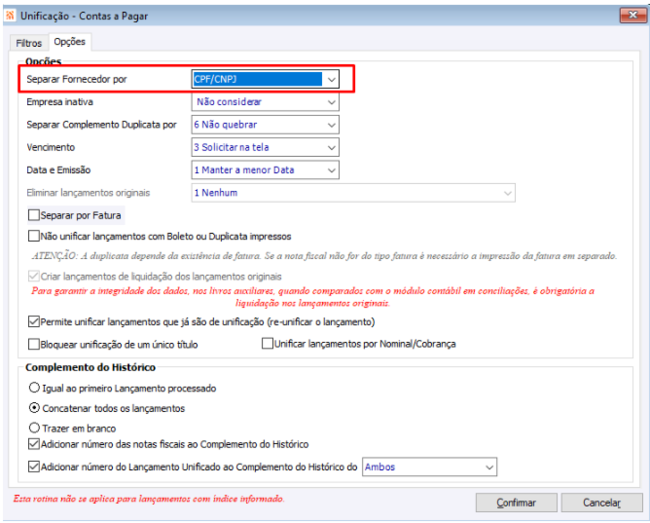The image size is (650, 523).
Task: Switch to the Filtros tab
Action: (x=29, y=43)
